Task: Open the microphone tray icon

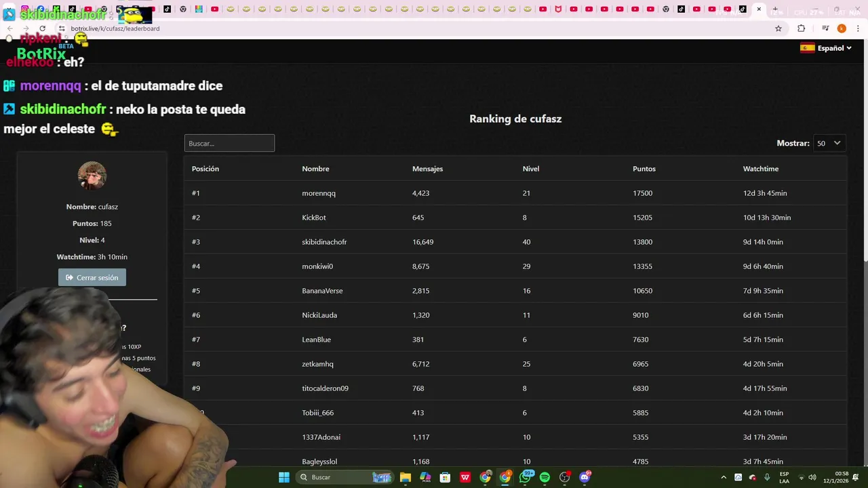Action: tap(767, 477)
